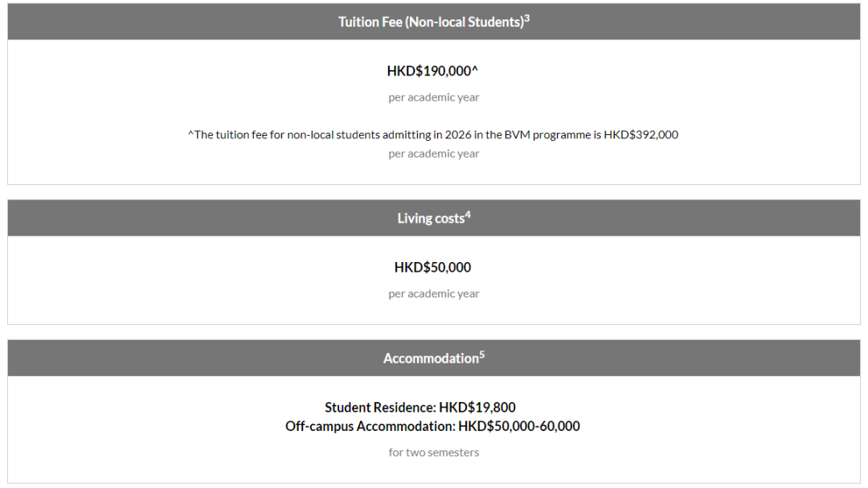This screenshot has height=488, width=868.
Task: Click the BVM programme tuition note
Action: [x=433, y=134]
